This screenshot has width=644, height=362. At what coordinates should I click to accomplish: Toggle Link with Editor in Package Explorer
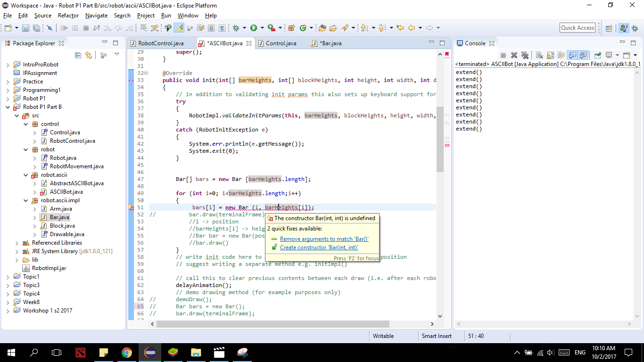[89, 56]
